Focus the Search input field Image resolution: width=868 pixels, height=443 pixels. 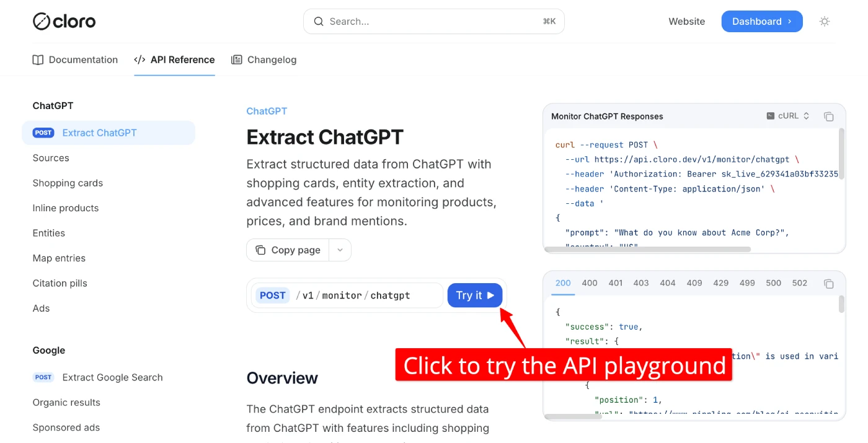pyautogui.click(x=433, y=21)
